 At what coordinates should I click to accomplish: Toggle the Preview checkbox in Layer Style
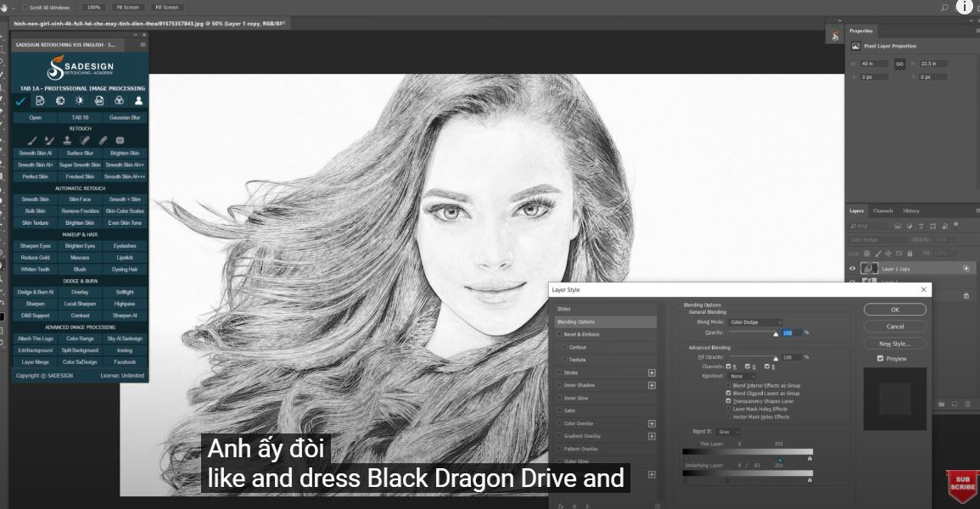880,359
